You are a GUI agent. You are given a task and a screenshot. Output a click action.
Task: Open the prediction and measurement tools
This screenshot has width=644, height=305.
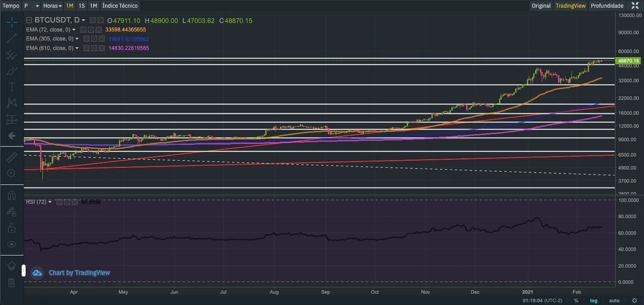(12, 120)
